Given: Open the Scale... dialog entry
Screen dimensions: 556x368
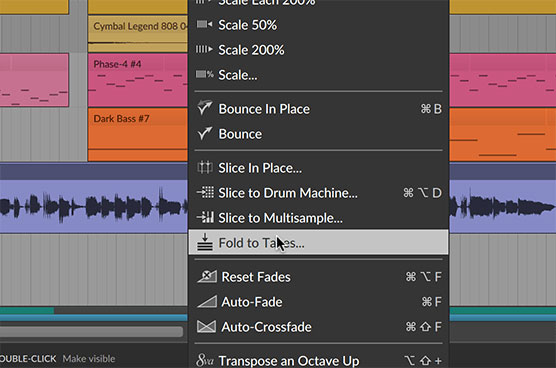Looking at the screenshot, I should 318,75.
